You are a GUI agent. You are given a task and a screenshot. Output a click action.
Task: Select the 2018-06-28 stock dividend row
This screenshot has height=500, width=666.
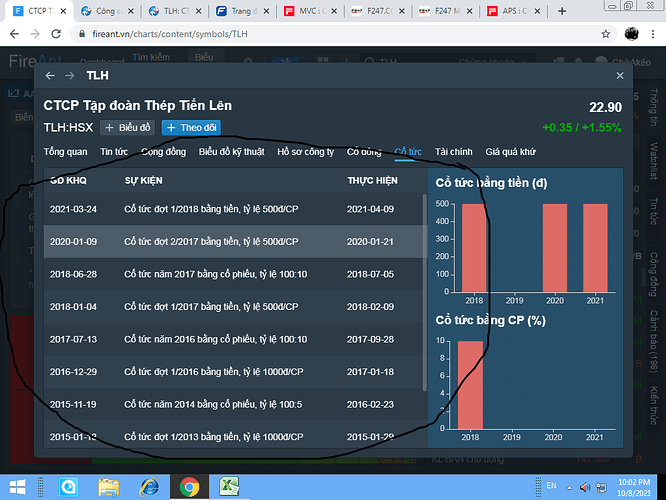pos(234,274)
